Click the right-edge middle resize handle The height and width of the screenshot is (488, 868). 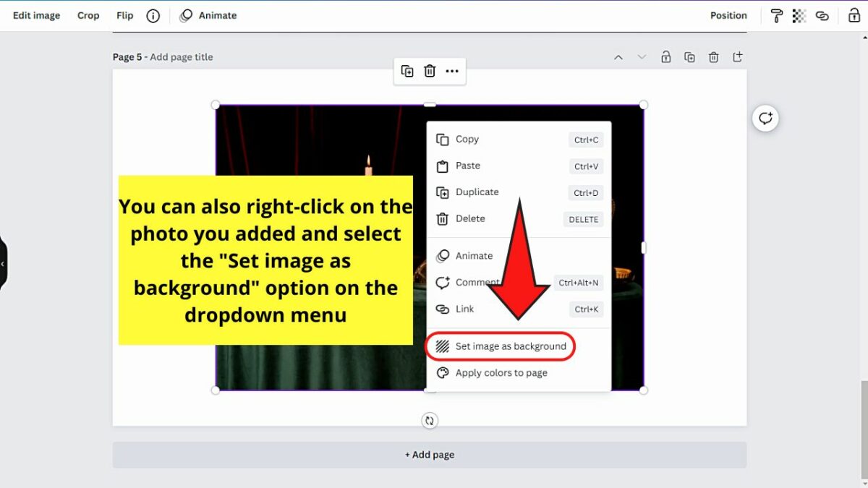(644, 248)
